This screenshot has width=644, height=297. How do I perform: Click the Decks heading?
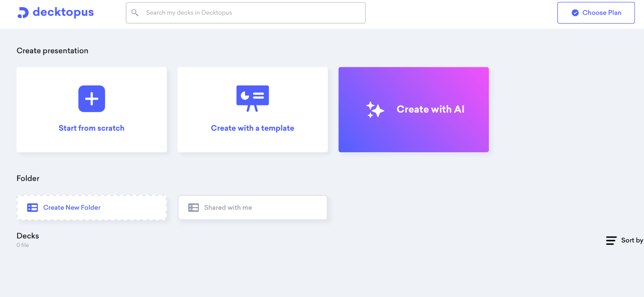pos(28,236)
